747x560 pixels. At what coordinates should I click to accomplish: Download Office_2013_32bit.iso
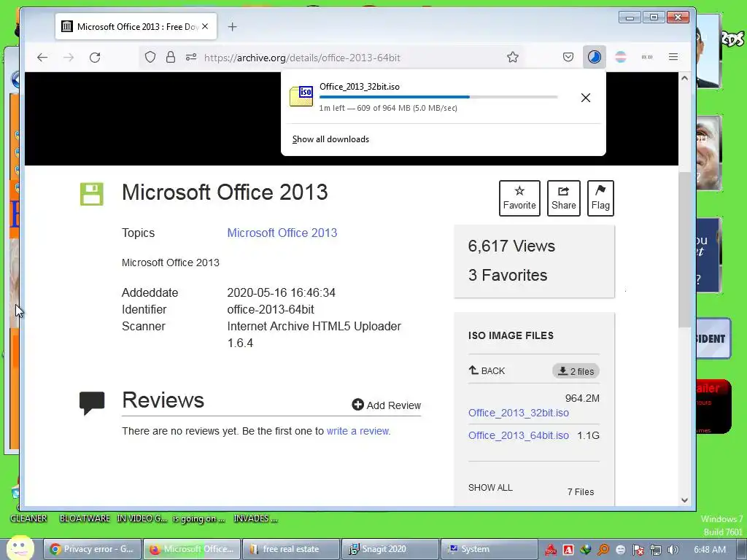coord(519,413)
